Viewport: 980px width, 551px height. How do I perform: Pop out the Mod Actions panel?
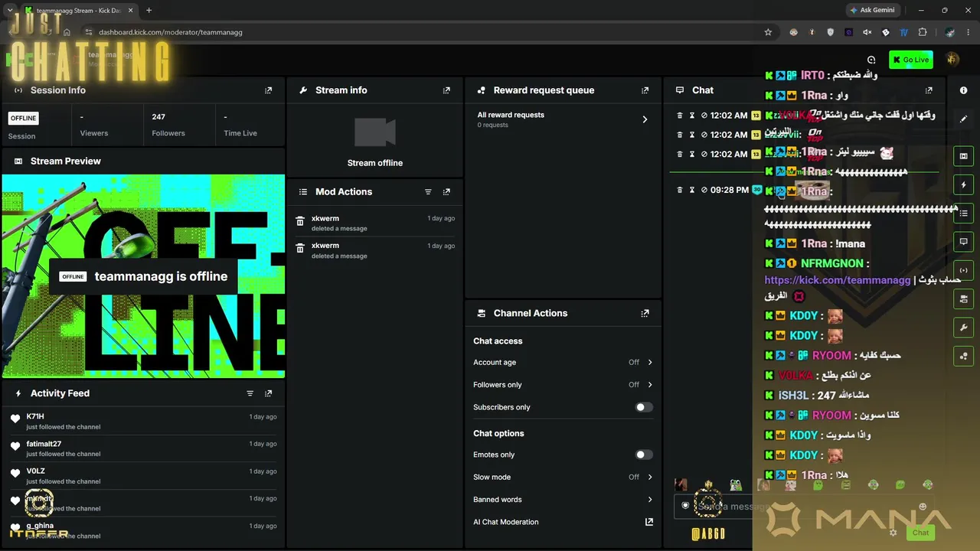(x=446, y=192)
